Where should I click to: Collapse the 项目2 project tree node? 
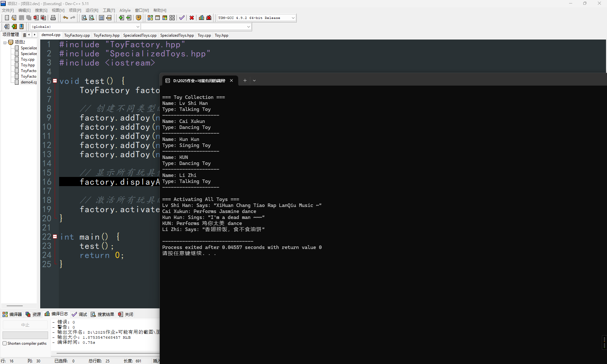click(5, 42)
